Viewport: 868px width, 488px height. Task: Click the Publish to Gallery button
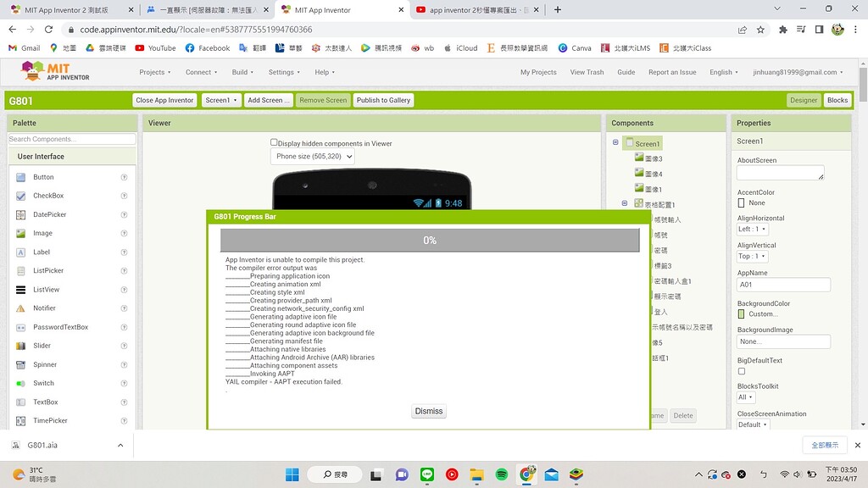click(383, 99)
